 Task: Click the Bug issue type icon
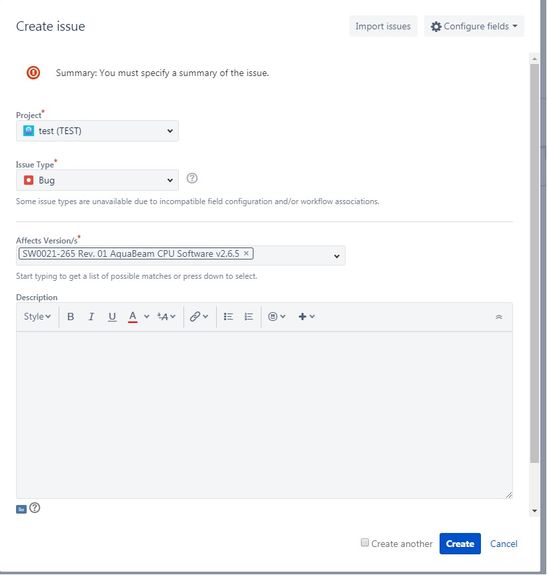tap(29, 180)
